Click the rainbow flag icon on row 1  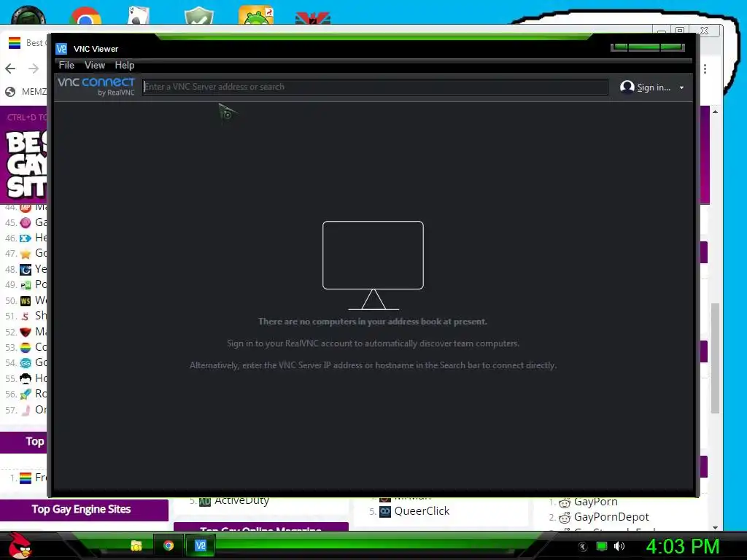click(x=26, y=478)
